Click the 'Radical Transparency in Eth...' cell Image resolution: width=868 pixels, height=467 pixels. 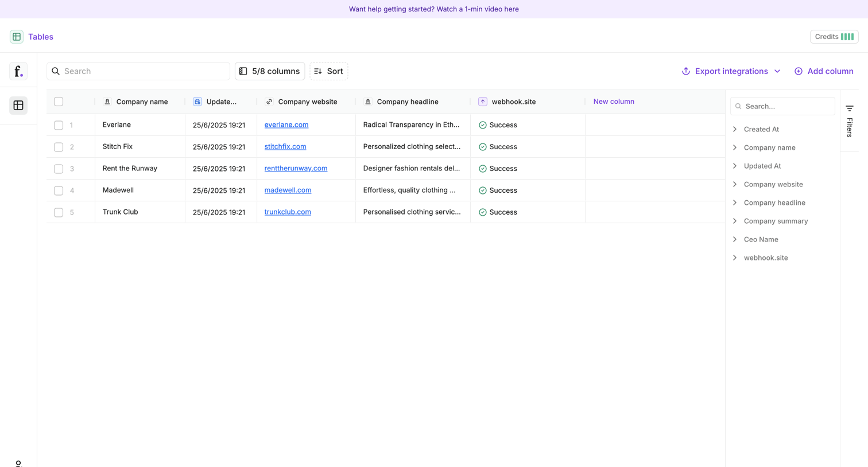(x=413, y=124)
